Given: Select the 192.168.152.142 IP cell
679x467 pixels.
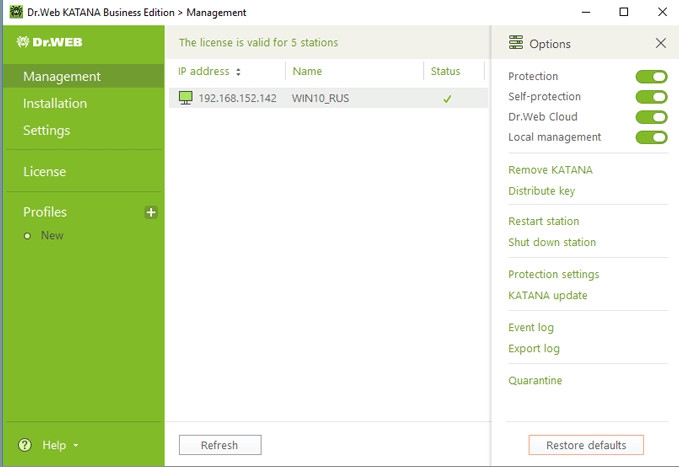Looking at the screenshot, I should [x=237, y=98].
